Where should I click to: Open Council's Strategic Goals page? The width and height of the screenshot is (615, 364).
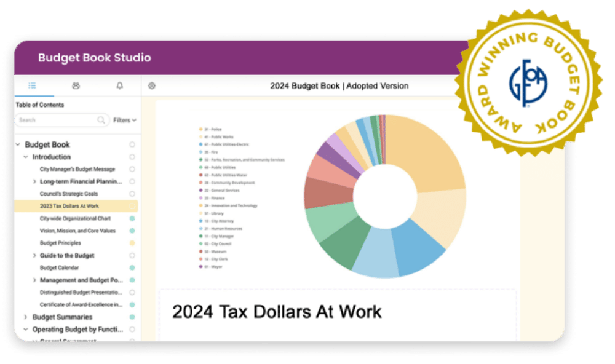[x=69, y=194]
